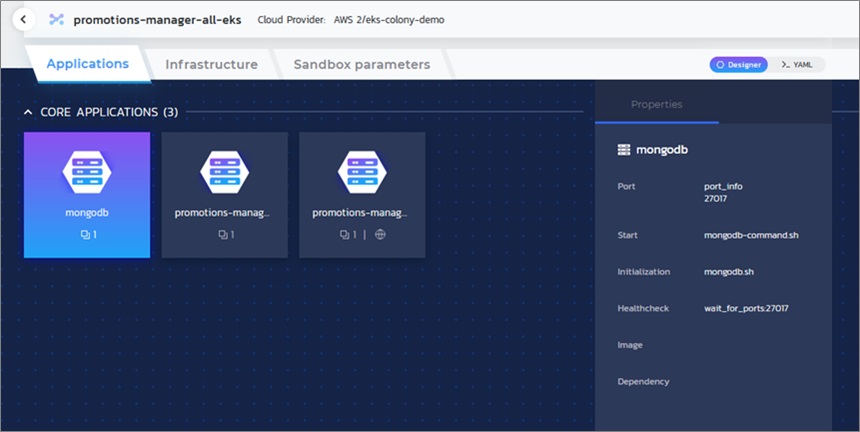
Task: Click the mongodb.sh Initialization value
Action: click(x=728, y=272)
